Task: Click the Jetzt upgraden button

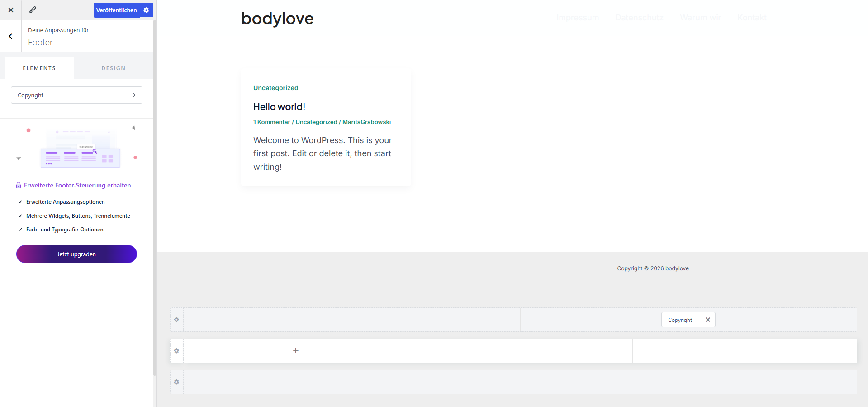Action: (76, 254)
